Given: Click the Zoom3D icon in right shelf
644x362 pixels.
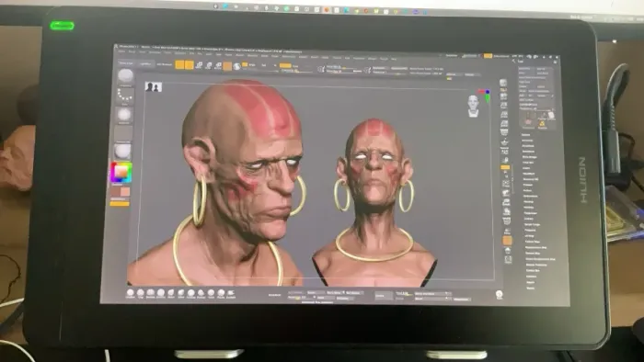Looking at the screenshot, I should coord(506,202).
